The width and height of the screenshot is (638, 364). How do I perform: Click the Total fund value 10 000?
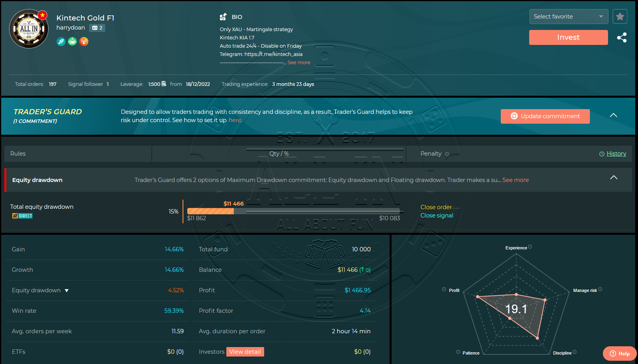click(x=361, y=249)
